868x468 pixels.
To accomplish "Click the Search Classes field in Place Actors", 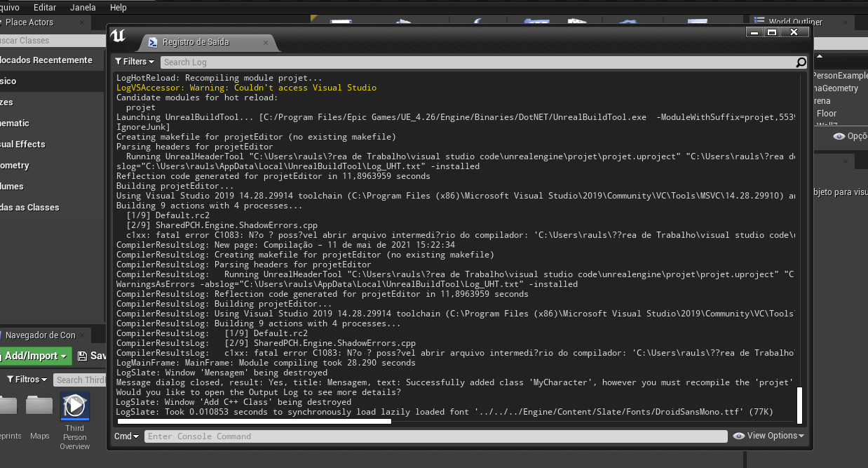I will click(x=52, y=41).
